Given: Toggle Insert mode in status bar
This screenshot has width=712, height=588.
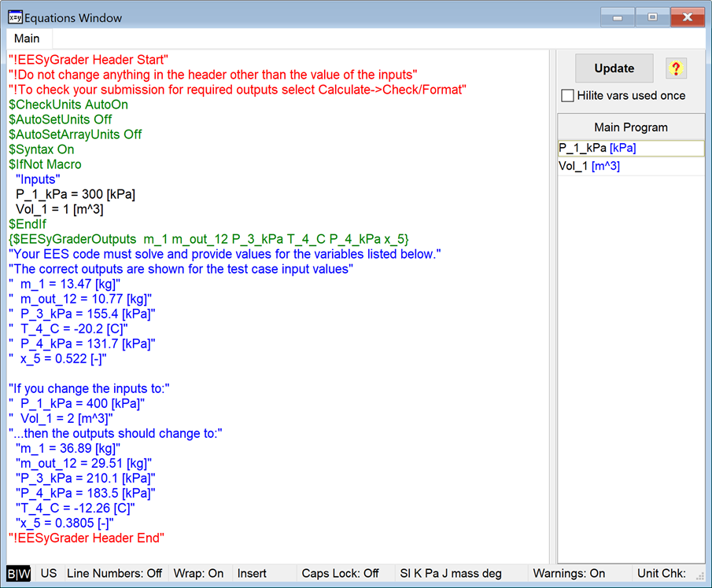Looking at the screenshot, I should 252,574.
